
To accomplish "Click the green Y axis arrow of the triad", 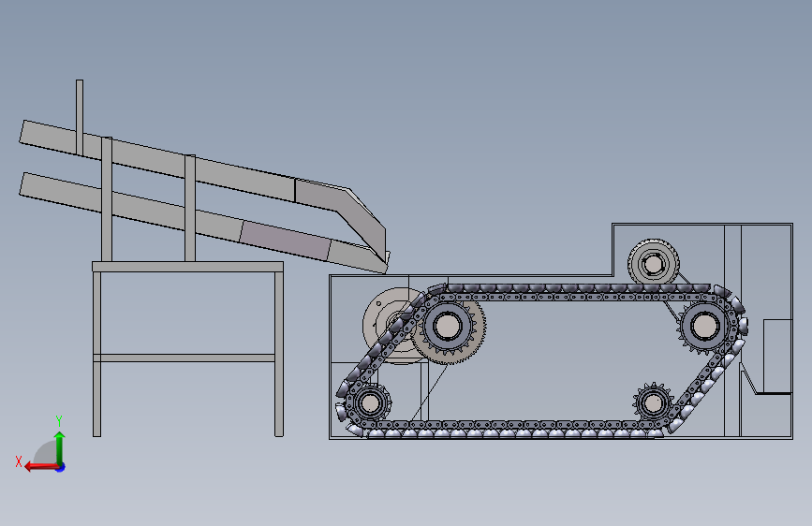I will coord(60,447).
